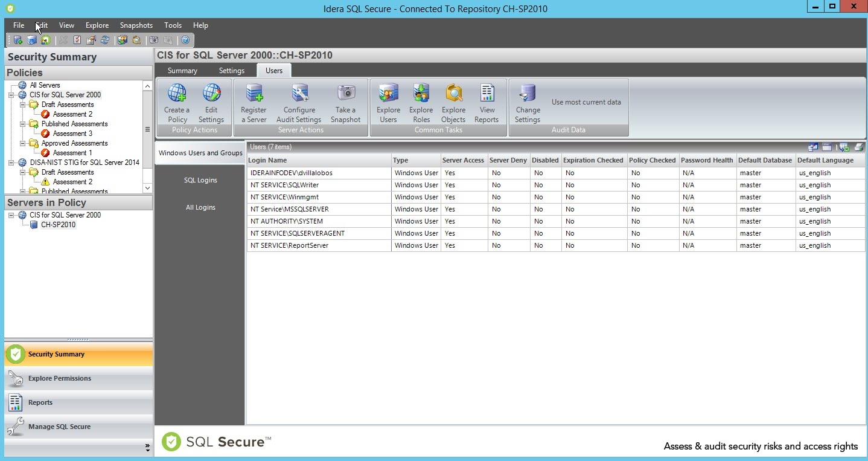Open Edit Settings in Policy Actions
The image size is (868, 461).
pyautogui.click(x=211, y=103)
